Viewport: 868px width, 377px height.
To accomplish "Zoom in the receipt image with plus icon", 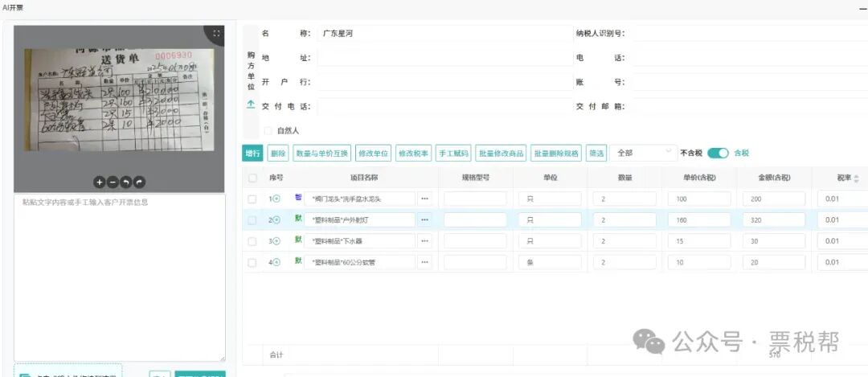I will tap(99, 182).
